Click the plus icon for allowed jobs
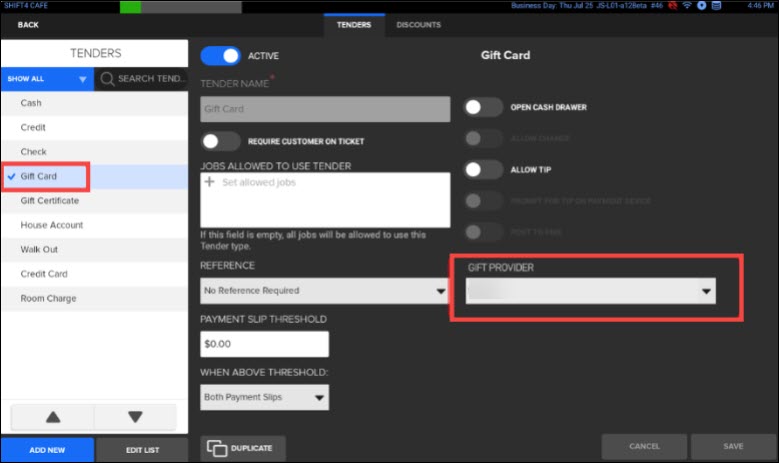Image resolution: width=779 pixels, height=463 pixels. (210, 182)
